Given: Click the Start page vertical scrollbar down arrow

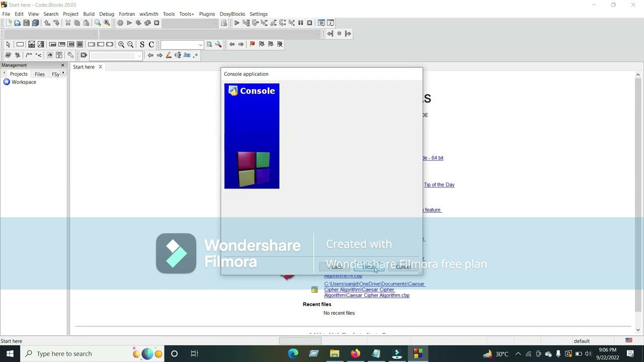Looking at the screenshot, I should click(638, 330).
